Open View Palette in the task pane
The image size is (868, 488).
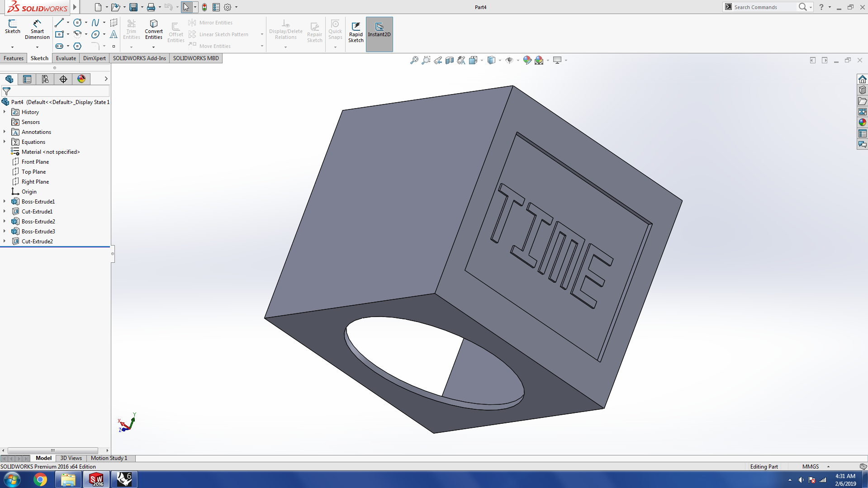tap(863, 112)
